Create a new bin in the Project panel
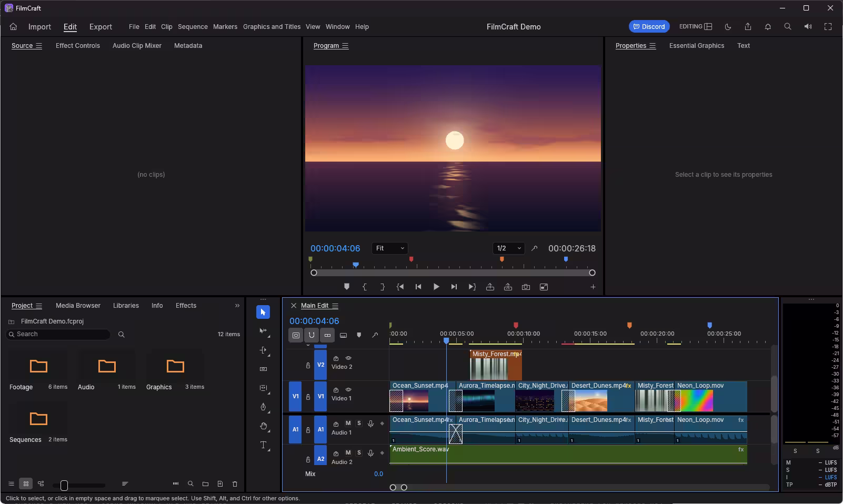 [x=205, y=484]
